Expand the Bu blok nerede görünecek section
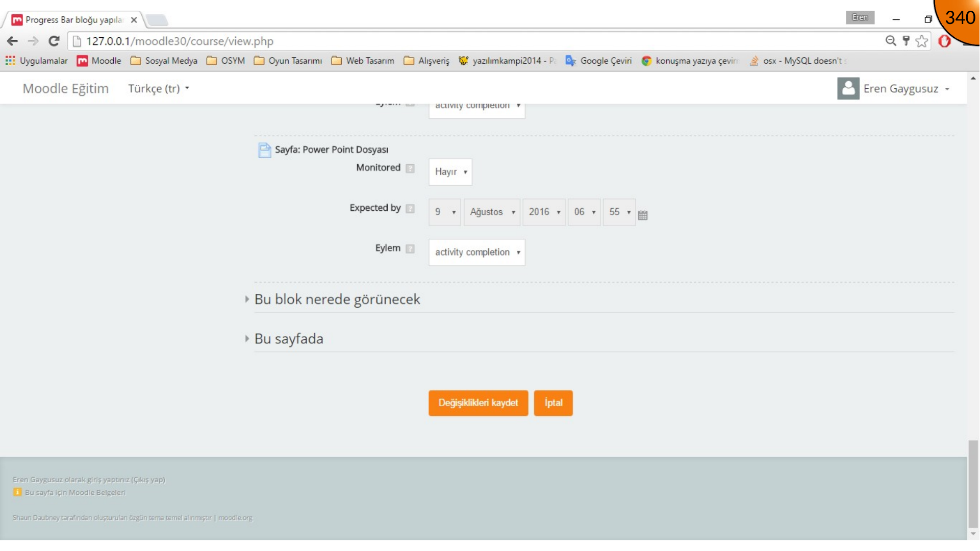The height and width of the screenshot is (551, 980). (x=337, y=299)
